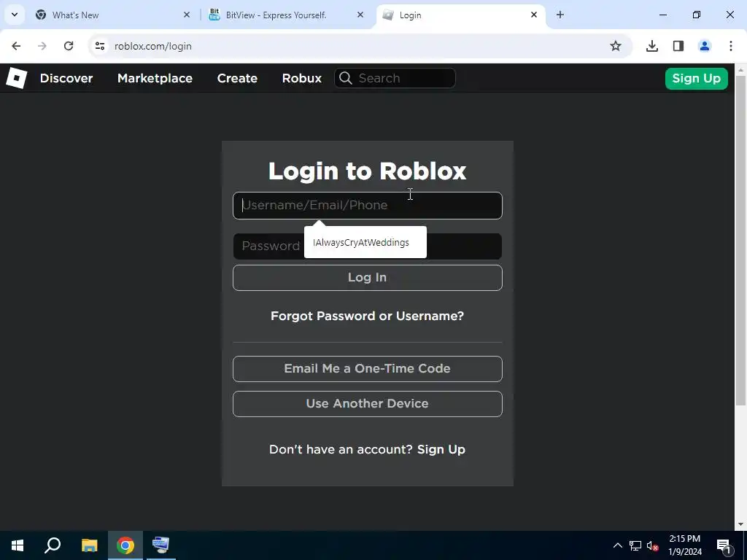Viewport: 747px width, 560px height.
Task: Open File Explorer from the taskbar
Action: (x=89, y=545)
